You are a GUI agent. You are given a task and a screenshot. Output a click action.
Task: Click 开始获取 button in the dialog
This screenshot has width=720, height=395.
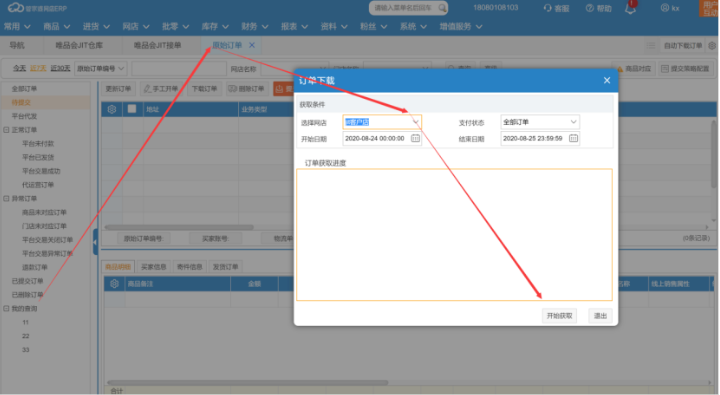[559, 316]
